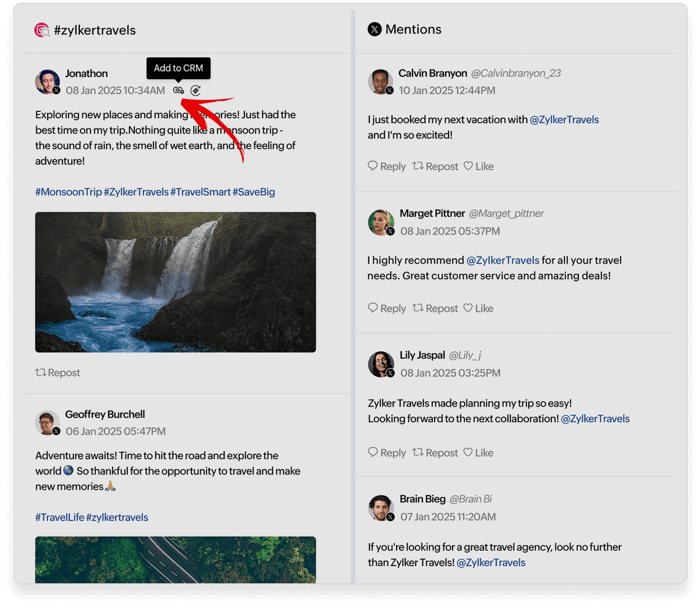700x607 pixels.
Task: Click the hashtag search icon next to #zylkertravels
Action: pos(41,30)
